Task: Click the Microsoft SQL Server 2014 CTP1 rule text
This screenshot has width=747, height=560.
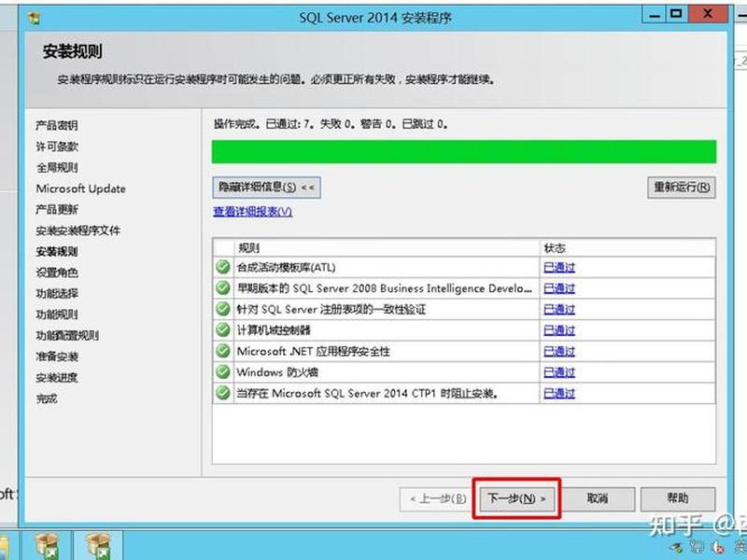Action: point(367,393)
